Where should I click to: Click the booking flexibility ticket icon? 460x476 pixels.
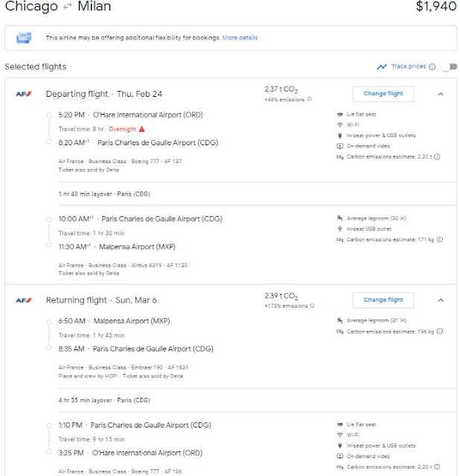tap(24, 38)
